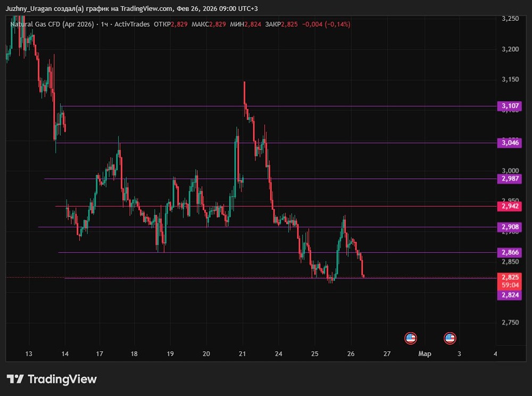Select the pink 2,942 price level label
Viewport: 532px width, 396px height.
coord(510,206)
